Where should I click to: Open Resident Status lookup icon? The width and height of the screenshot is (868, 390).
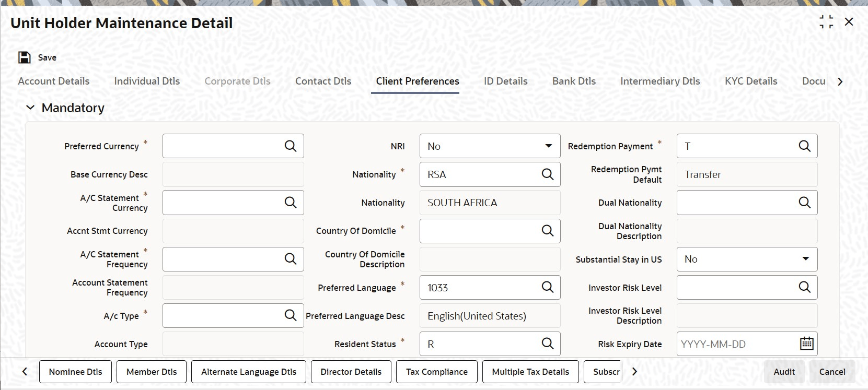click(547, 344)
